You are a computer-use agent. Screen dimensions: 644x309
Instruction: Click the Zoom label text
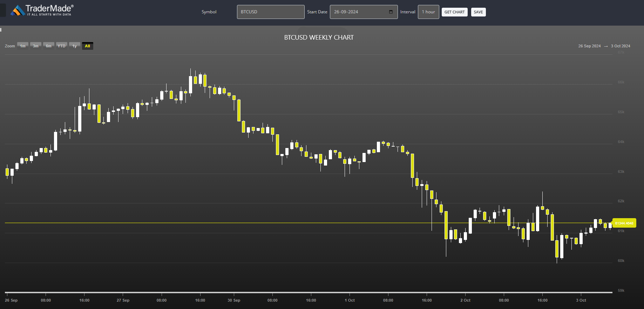point(10,46)
